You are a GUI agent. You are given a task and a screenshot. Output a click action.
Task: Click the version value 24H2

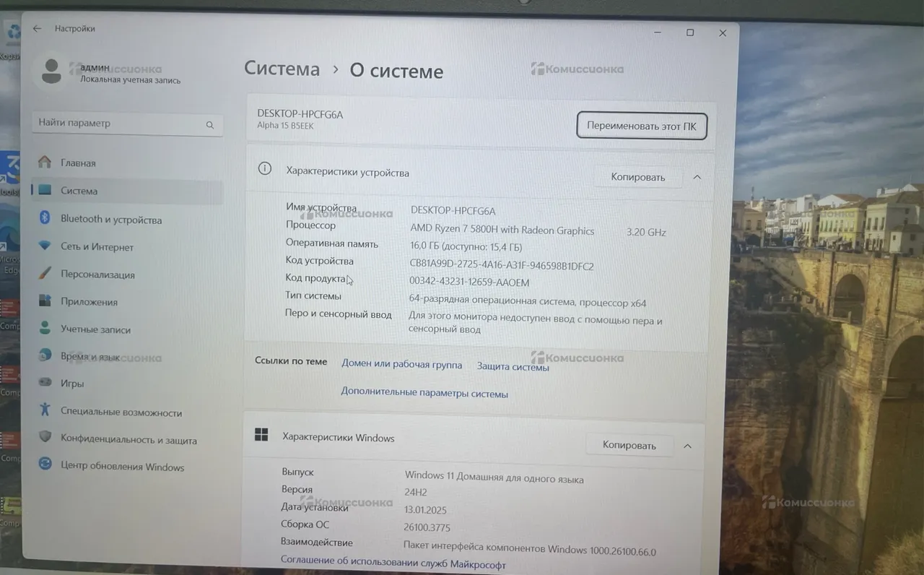point(416,492)
